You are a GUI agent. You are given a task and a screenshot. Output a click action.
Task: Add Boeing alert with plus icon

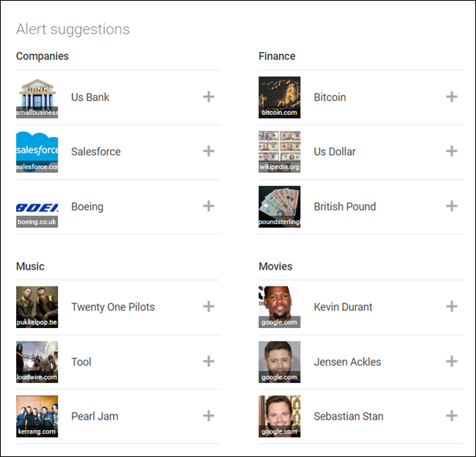209,207
